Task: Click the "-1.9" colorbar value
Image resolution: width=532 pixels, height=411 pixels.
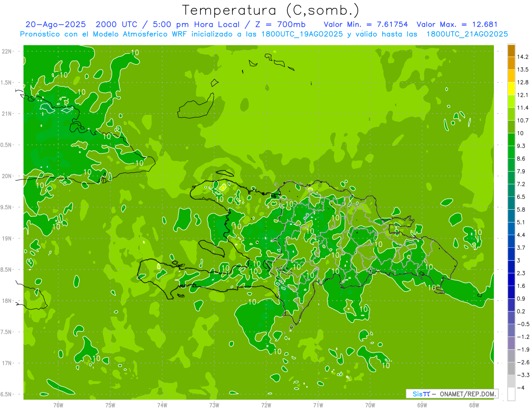Action: pyautogui.click(x=524, y=349)
